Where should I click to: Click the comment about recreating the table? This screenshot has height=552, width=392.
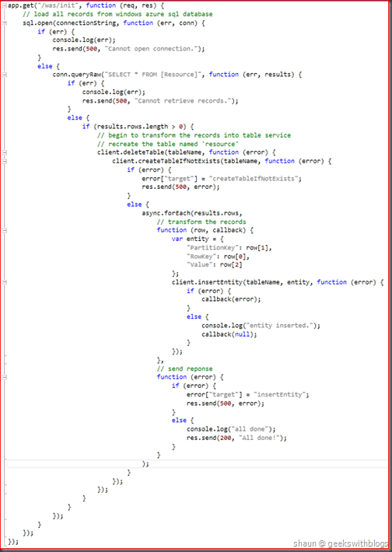[x=168, y=144]
